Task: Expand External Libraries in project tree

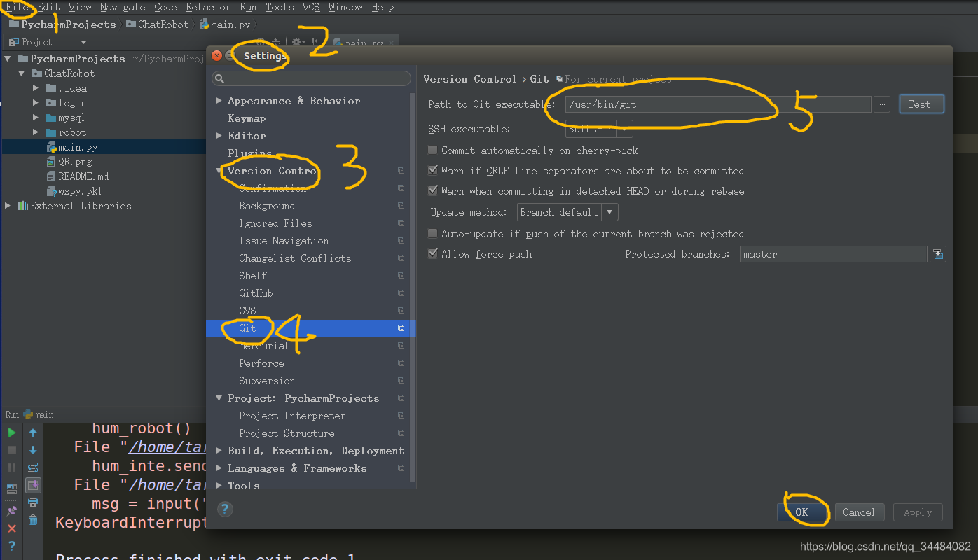Action: [8, 206]
